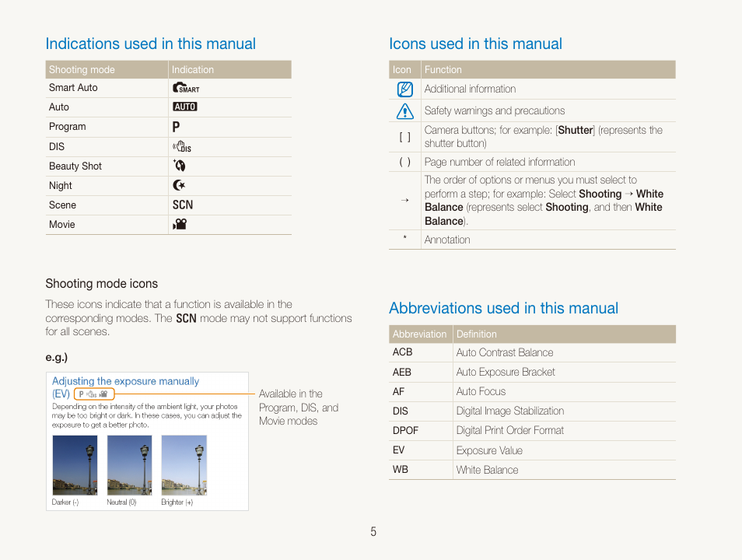Click the 'Auto' row label
This screenshot has height=560, width=742.
click(58, 107)
